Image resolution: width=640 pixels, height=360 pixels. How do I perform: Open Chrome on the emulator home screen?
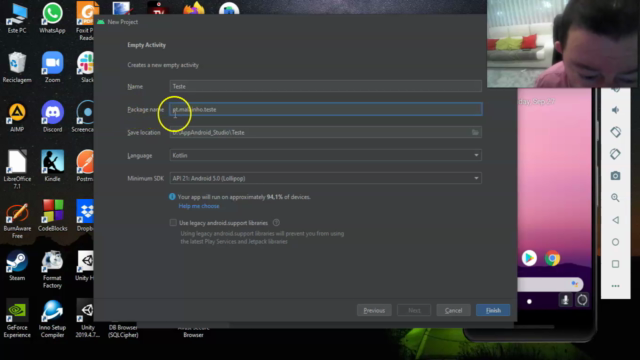(552, 258)
